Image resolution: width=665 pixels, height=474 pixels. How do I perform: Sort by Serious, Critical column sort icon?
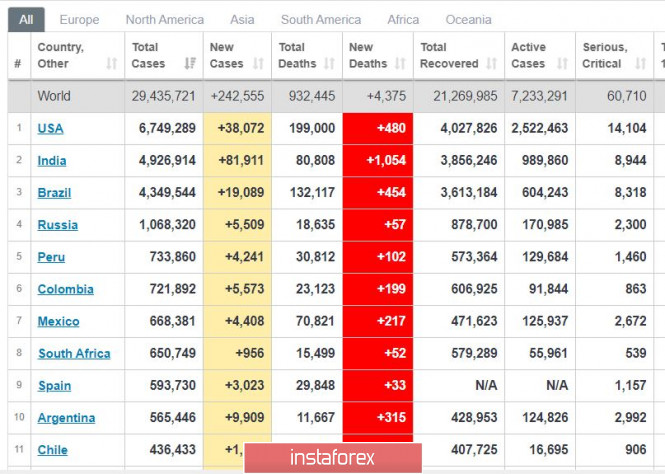click(x=642, y=64)
